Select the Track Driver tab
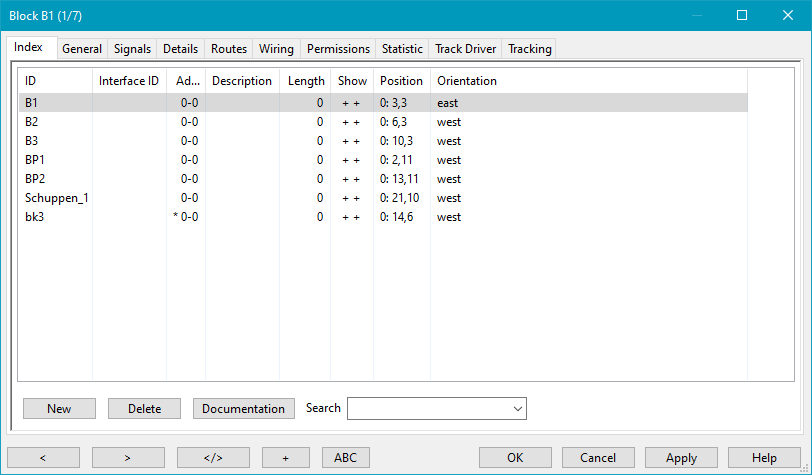This screenshot has height=475, width=812. [x=465, y=49]
